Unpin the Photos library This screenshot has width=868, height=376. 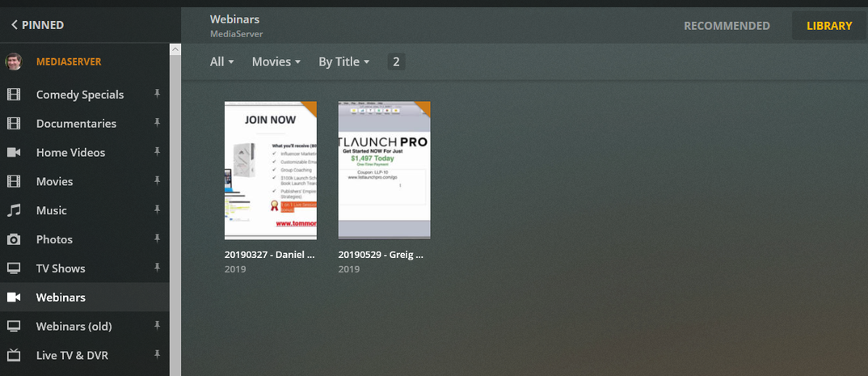[158, 239]
